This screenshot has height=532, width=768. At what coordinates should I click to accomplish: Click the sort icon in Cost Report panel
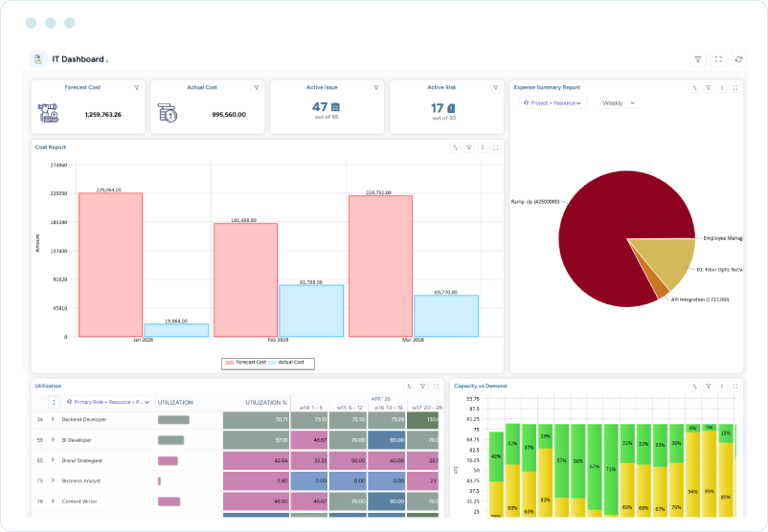pos(455,147)
